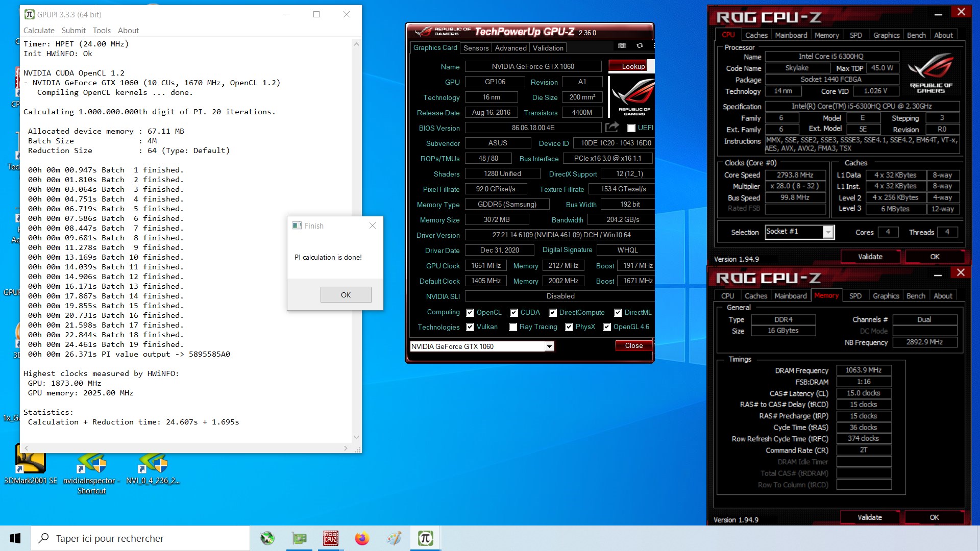This screenshot has height=551, width=980.
Task: Click the GPU-Z screenshot camera icon
Action: (x=622, y=46)
